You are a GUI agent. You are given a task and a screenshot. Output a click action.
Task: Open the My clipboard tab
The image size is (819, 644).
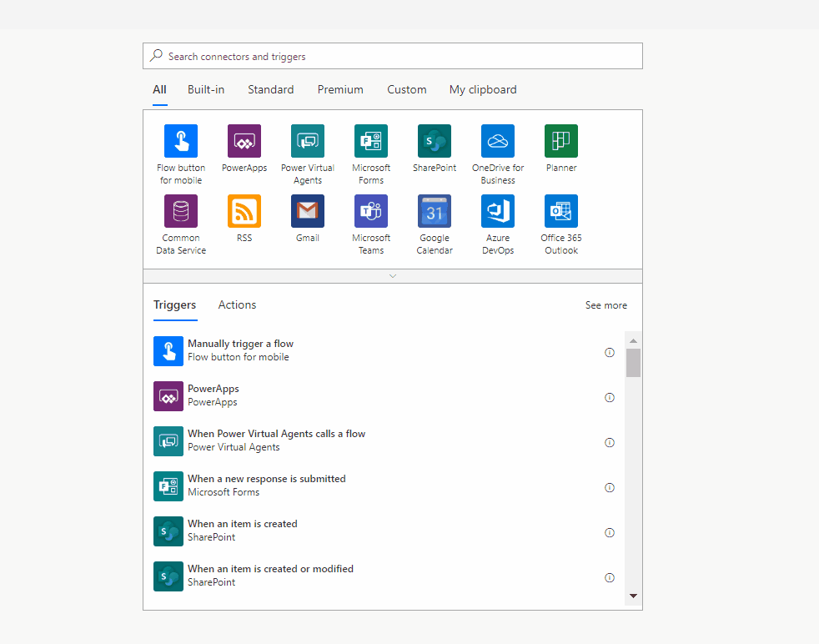tap(483, 90)
